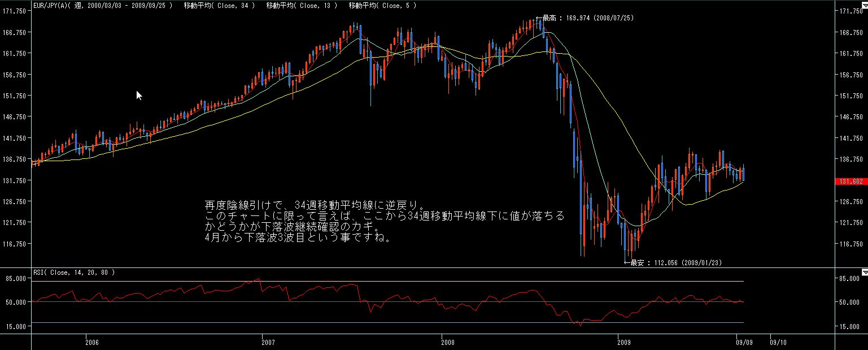Viewport: 868px width, 350px height.
Task: Click the 2006 year label on time axis
Action: tap(93, 342)
